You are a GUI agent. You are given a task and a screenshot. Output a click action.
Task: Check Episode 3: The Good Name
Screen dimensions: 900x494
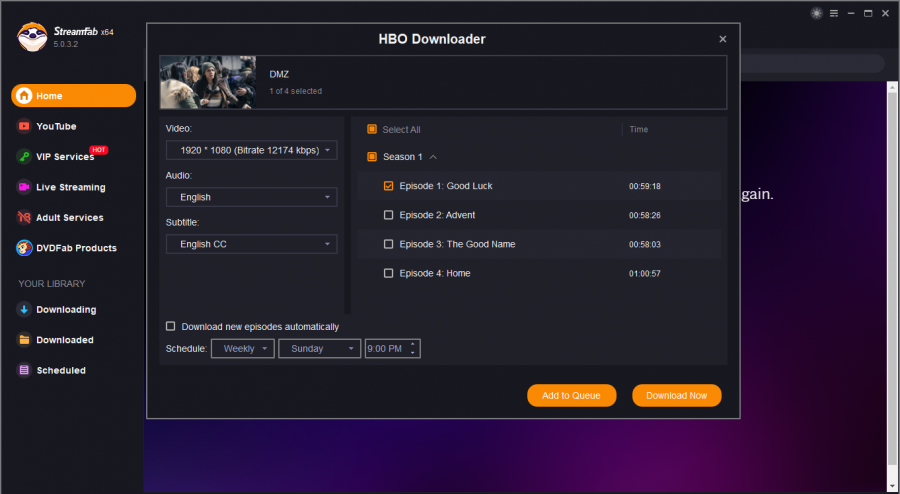coord(389,244)
